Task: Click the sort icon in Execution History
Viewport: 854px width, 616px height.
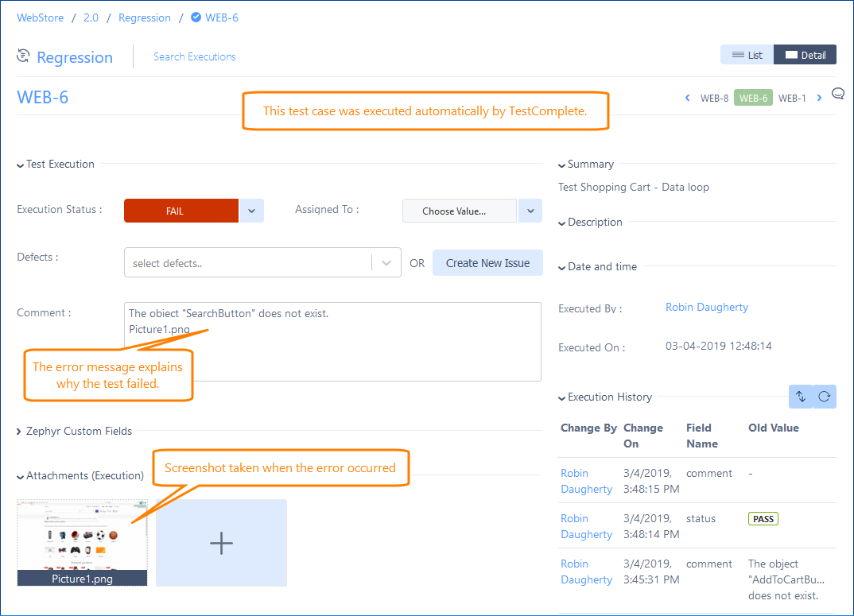Action: [x=801, y=396]
